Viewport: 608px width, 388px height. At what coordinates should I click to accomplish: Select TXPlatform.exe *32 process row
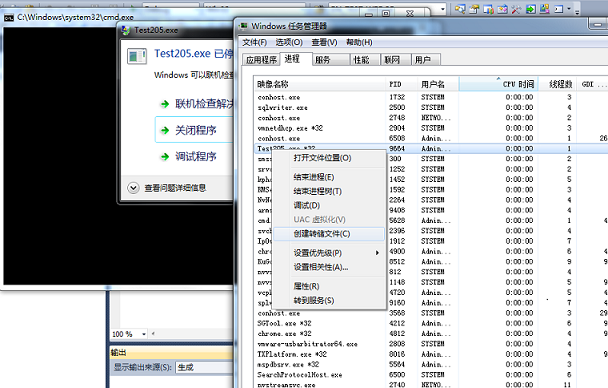(431, 354)
